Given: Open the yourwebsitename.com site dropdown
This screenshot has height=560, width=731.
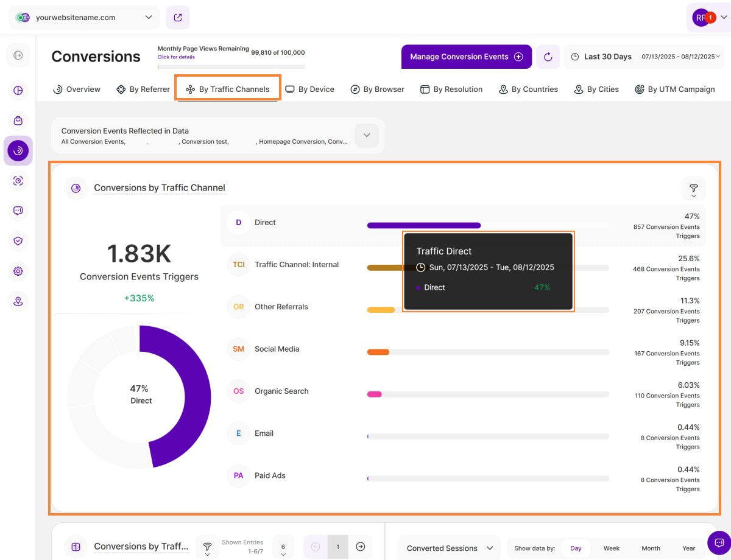Looking at the screenshot, I should [x=84, y=18].
